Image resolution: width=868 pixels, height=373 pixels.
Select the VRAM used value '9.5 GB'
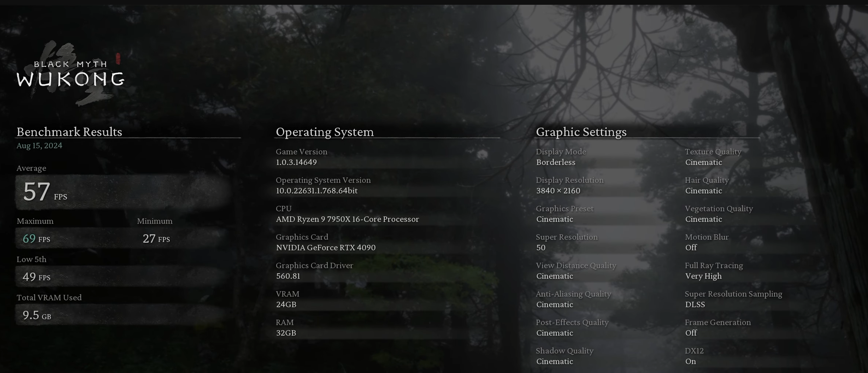pos(37,315)
